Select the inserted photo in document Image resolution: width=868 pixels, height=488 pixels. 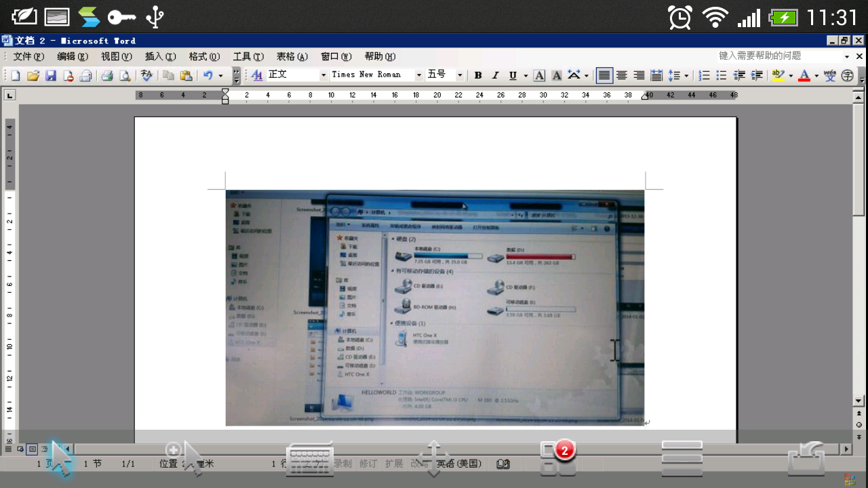(435, 308)
